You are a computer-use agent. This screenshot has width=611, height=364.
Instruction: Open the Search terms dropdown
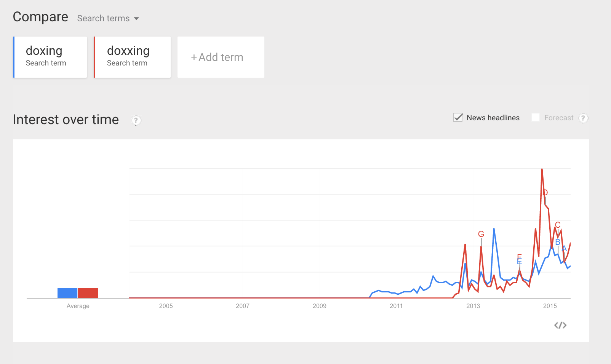108,18
